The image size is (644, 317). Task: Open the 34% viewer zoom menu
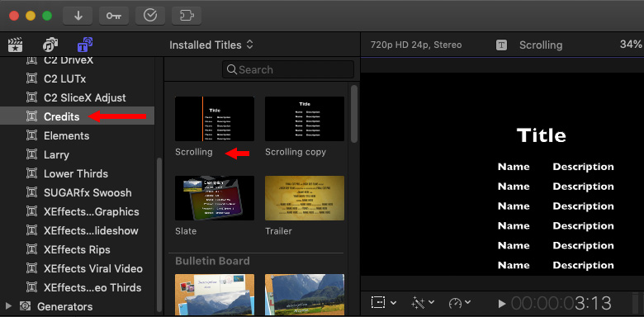(x=631, y=45)
